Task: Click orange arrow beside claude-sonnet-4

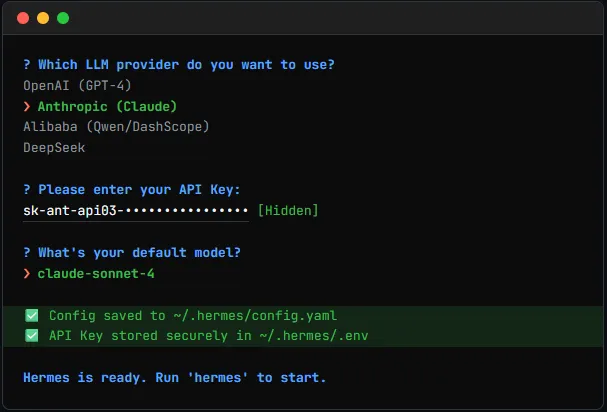Action: tap(27, 273)
